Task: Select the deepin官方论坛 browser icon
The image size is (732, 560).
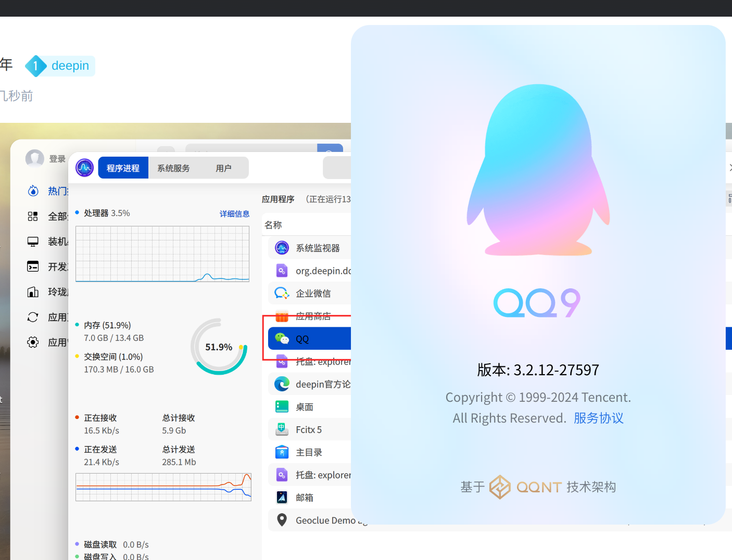Action: click(282, 384)
